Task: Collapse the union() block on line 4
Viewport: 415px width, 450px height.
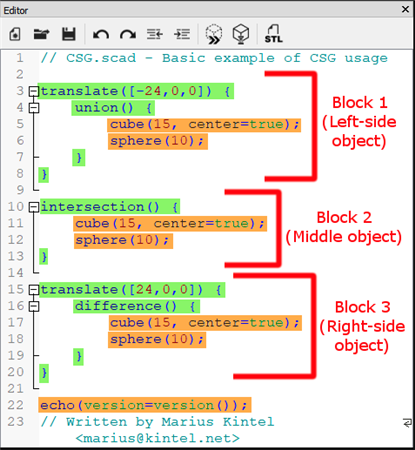Action: (34, 108)
